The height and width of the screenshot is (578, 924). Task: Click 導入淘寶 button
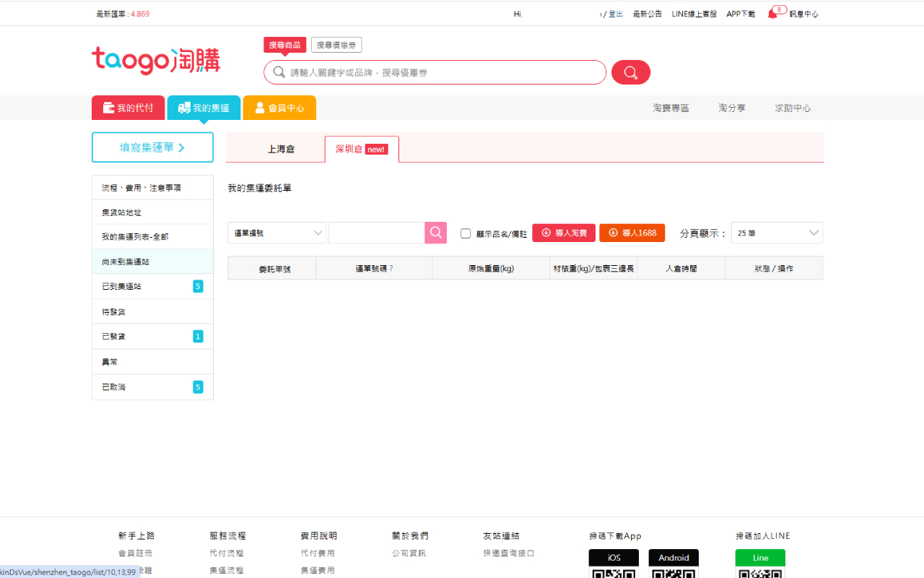pos(564,233)
